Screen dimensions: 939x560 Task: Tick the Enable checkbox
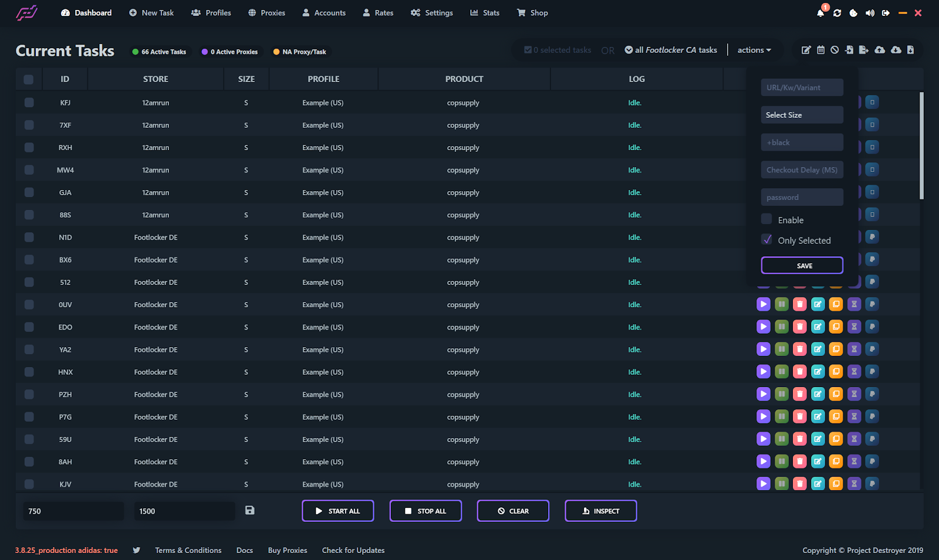pyautogui.click(x=766, y=219)
